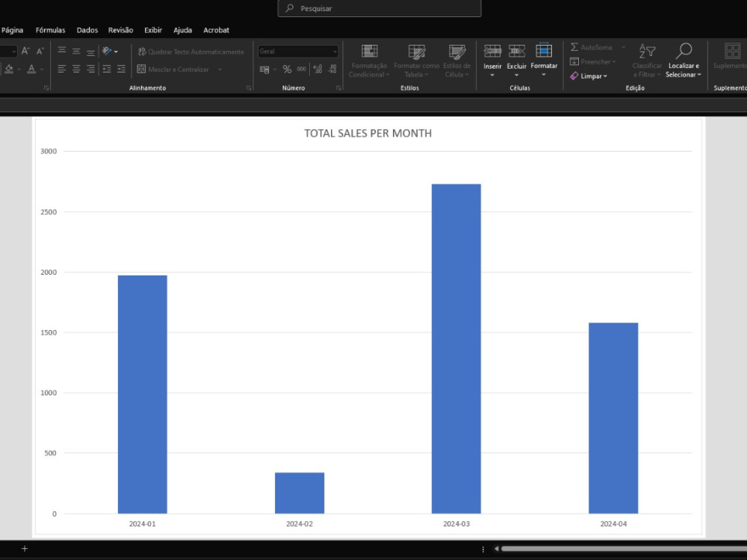Add a new sheet with plus button
Image resolution: width=747 pixels, height=560 pixels.
[x=25, y=549]
